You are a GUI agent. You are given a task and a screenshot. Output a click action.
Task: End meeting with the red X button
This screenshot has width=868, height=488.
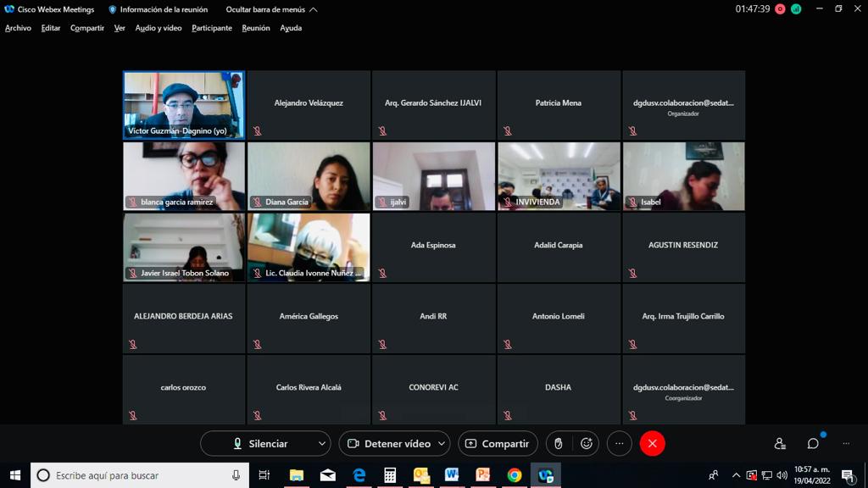pyautogui.click(x=652, y=444)
